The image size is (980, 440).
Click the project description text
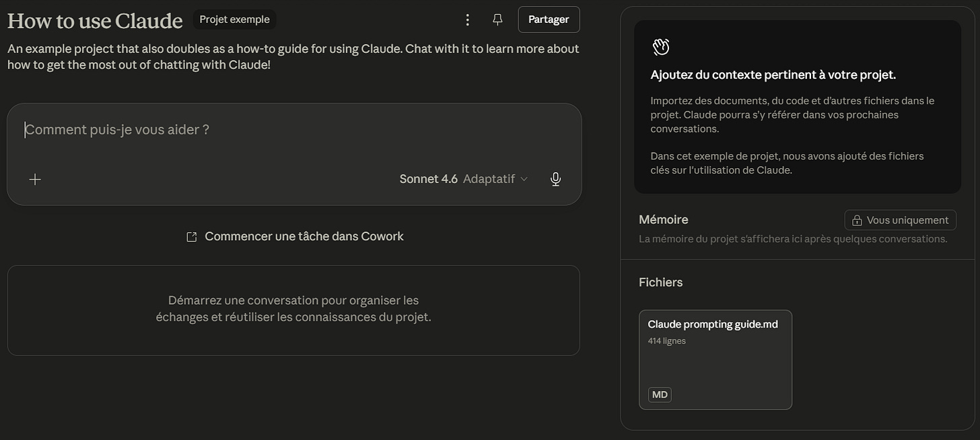[x=293, y=57]
